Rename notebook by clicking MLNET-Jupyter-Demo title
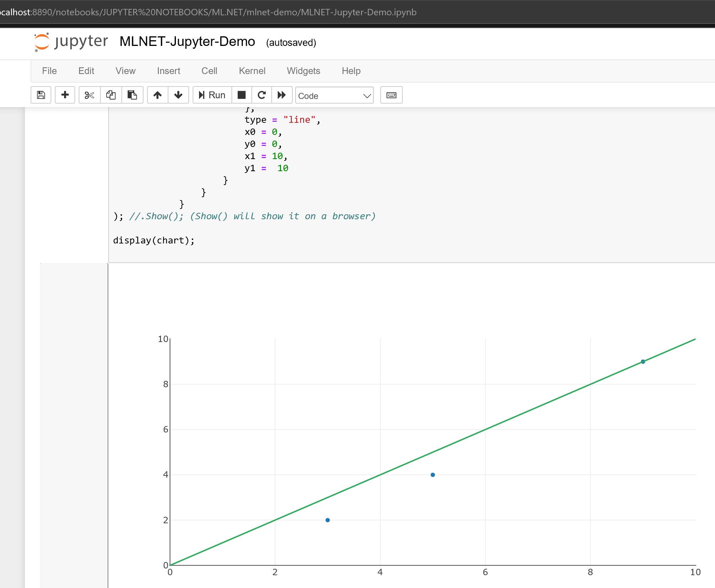 coord(187,42)
